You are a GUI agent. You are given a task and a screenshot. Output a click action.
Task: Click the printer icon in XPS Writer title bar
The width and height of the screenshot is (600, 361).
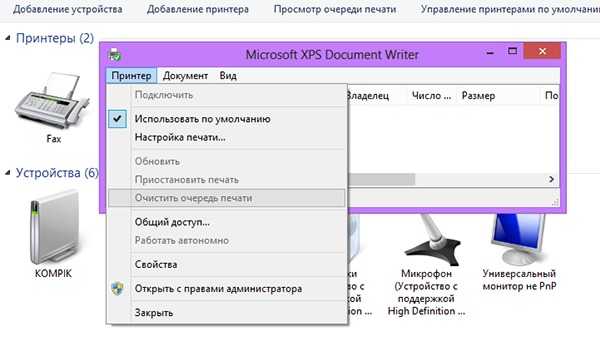point(114,55)
